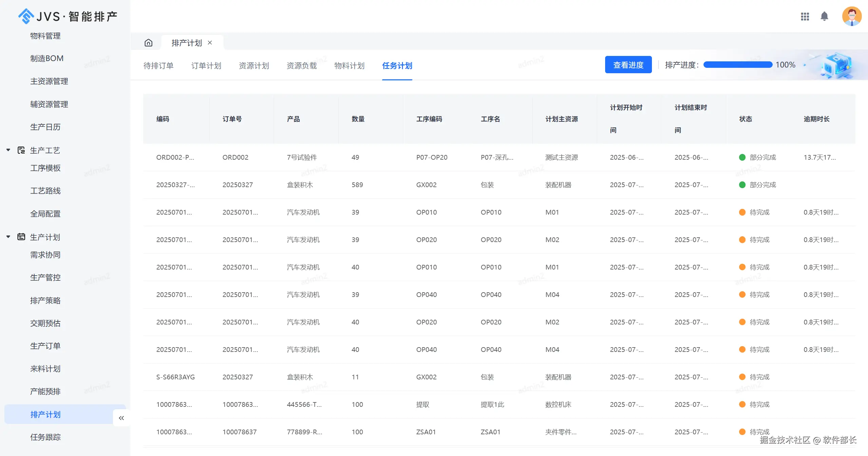Switch to the 订单计划 tab
This screenshot has height=456, width=868.
point(206,66)
